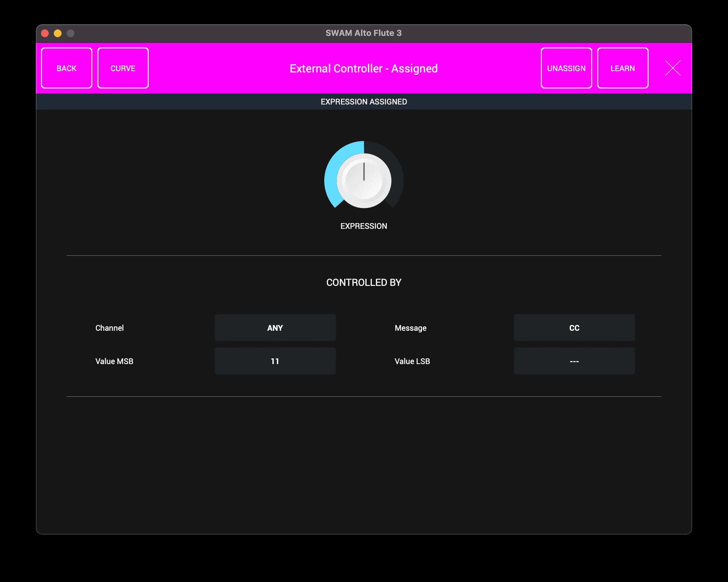728x582 pixels.
Task: Open the Channel ANY dropdown
Action: click(x=275, y=328)
